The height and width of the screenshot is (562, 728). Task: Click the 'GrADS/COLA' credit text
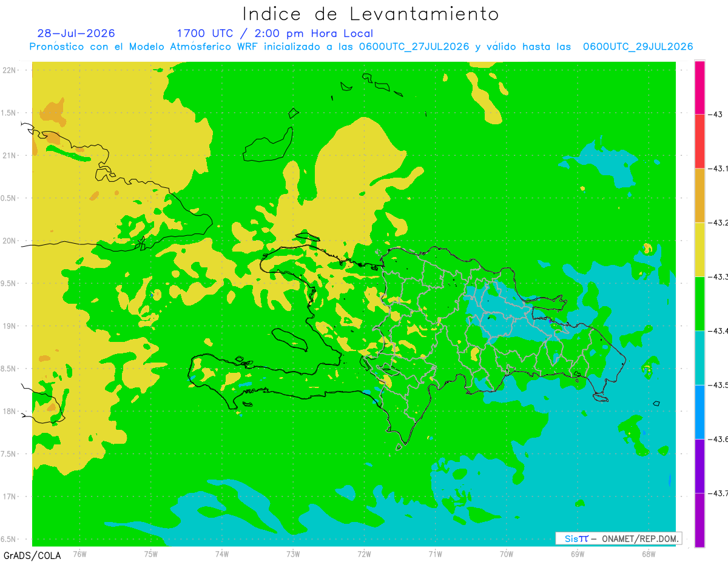(x=32, y=555)
